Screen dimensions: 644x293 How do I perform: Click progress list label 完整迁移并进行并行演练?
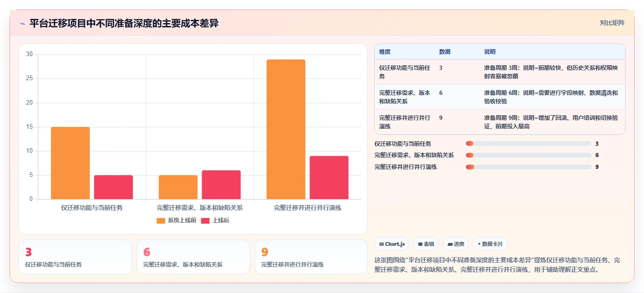(405, 167)
